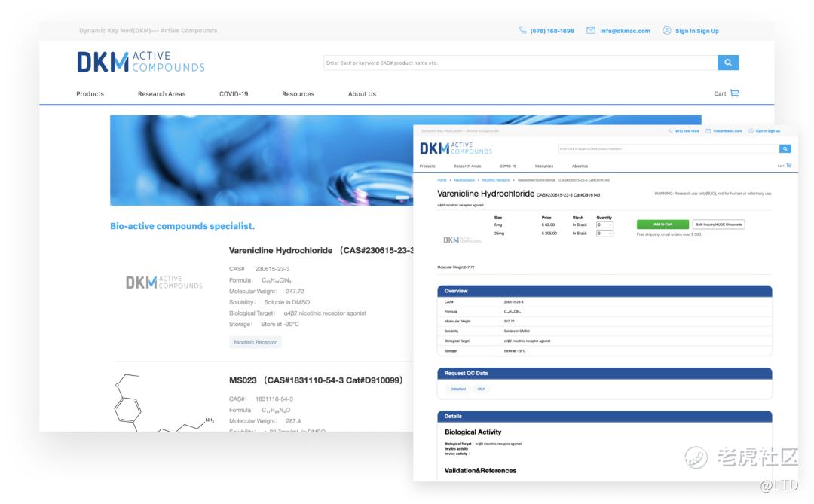Click Sign In Sign Up on the homepage
The image size is (814, 504).
696,31
